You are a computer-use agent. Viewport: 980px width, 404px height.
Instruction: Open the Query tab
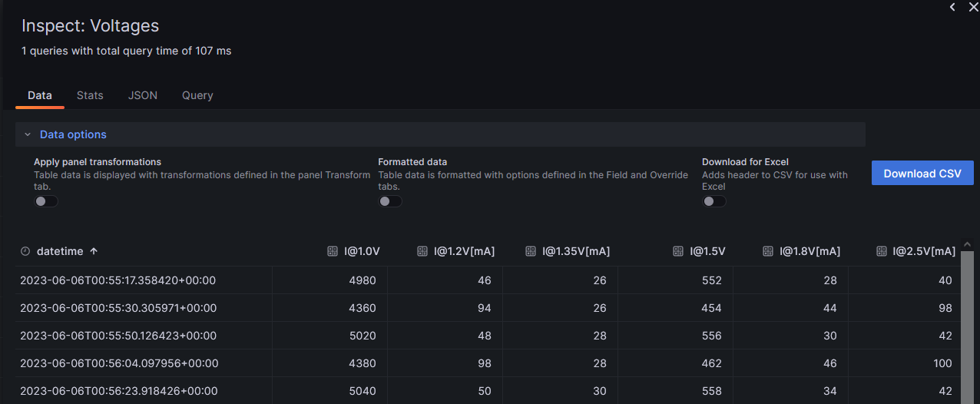197,95
